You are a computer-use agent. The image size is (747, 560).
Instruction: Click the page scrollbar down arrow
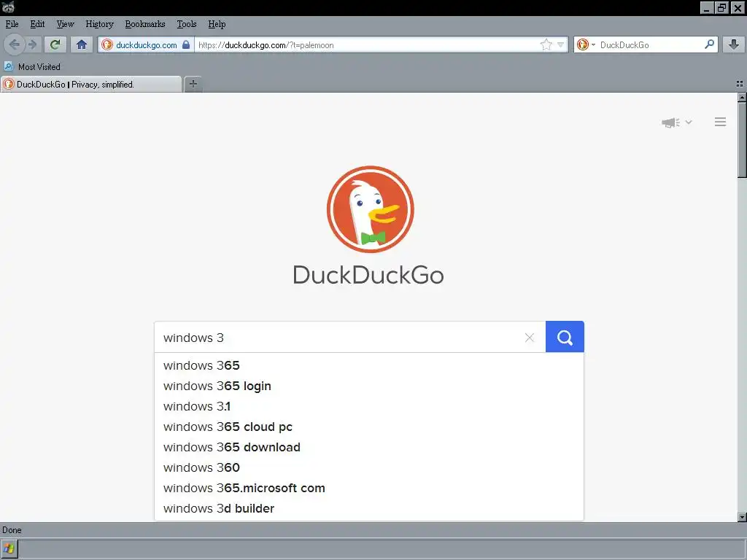(742, 517)
